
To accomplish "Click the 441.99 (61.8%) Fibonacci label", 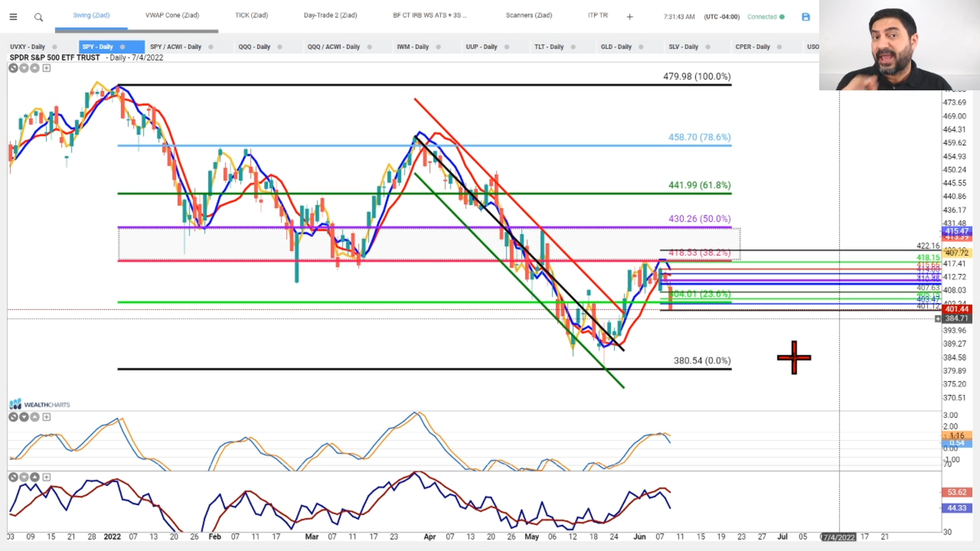I will pyautogui.click(x=699, y=185).
